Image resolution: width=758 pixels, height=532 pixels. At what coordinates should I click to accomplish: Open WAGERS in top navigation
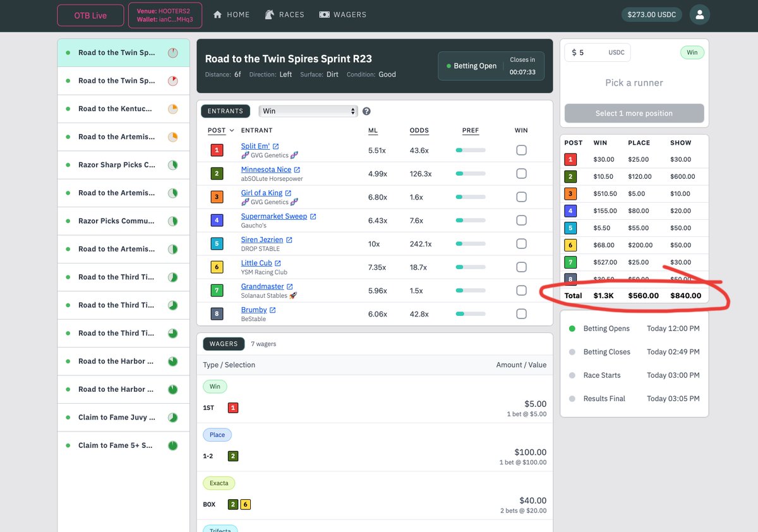coord(342,15)
